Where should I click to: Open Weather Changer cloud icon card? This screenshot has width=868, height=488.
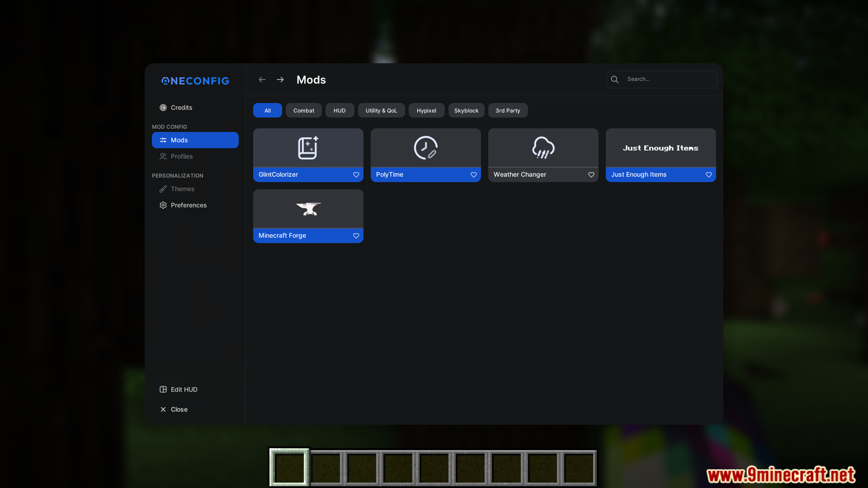coord(543,148)
